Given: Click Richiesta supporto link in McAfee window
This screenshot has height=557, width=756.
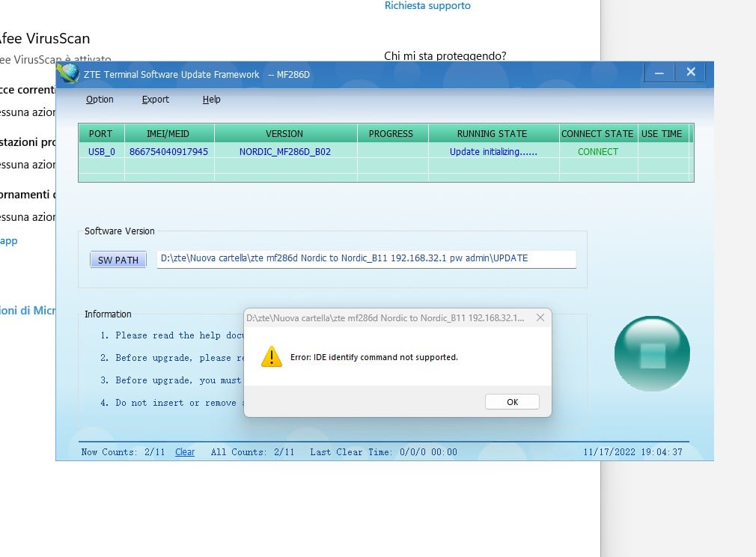Looking at the screenshot, I should coord(427,6).
